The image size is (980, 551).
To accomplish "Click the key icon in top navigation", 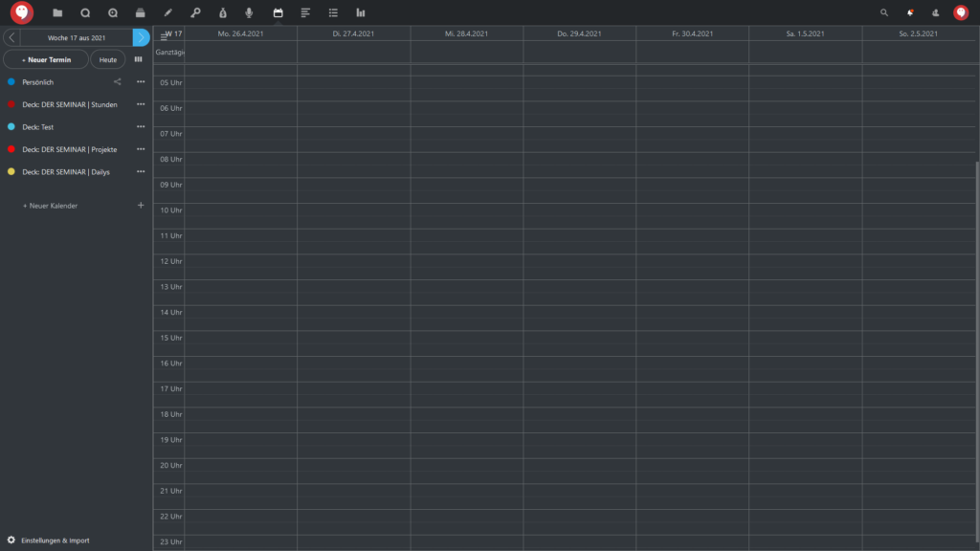I will [x=195, y=13].
